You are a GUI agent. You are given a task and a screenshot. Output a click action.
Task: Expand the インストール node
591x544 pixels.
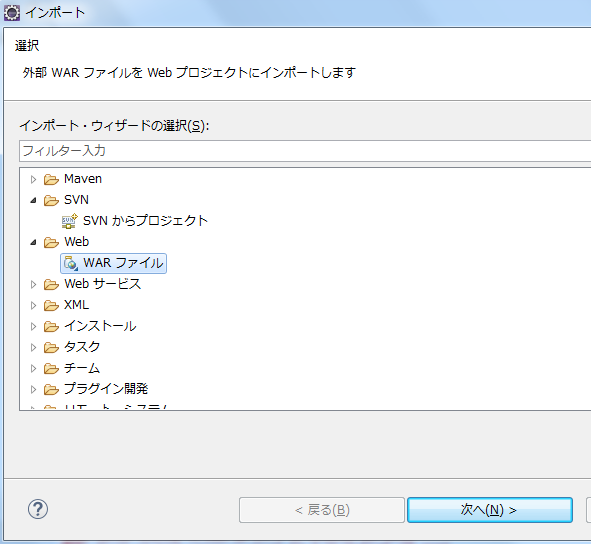(33, 326)
